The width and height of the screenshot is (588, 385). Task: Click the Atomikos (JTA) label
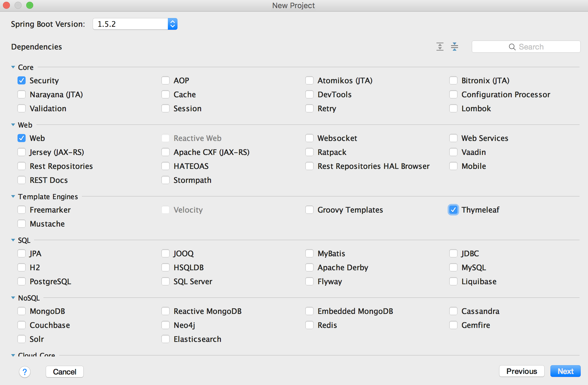click(x=345, y=81)
